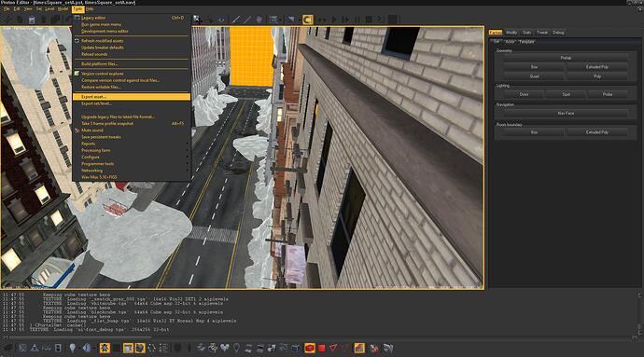Click the warning triangle icon in bottom toolbar
The image size is (644, 357).
click(x=35, y=348)
